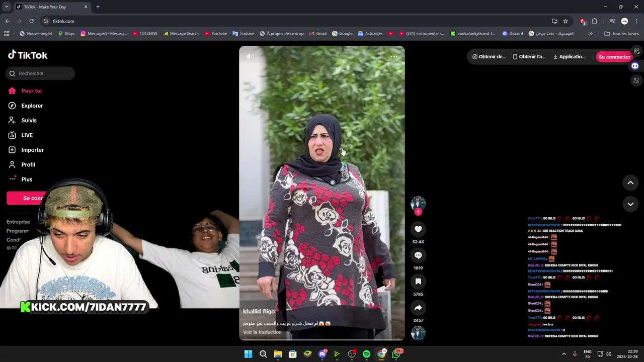The height and width of the screenshot is (362, 644).
Task: Share video with arrow icon
Action: (418, 308)
